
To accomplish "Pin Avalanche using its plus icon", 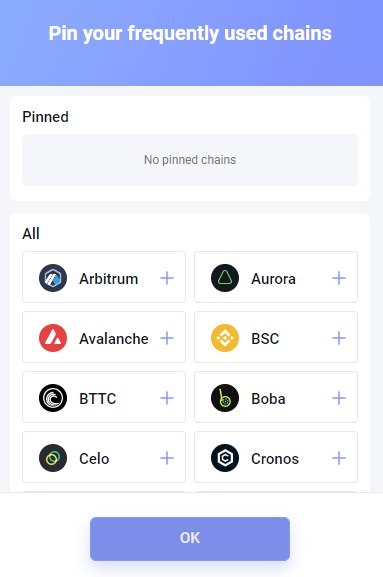I will click(x=167, y=338).
